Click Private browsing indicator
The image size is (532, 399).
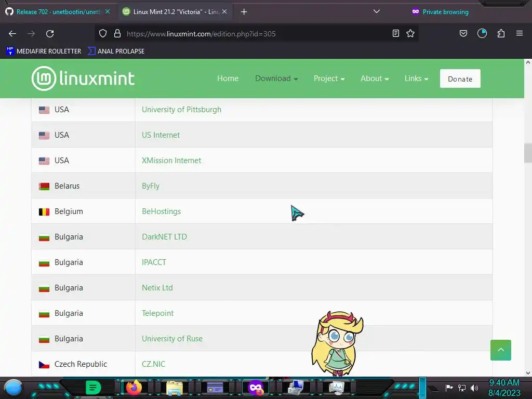point(440,12)
